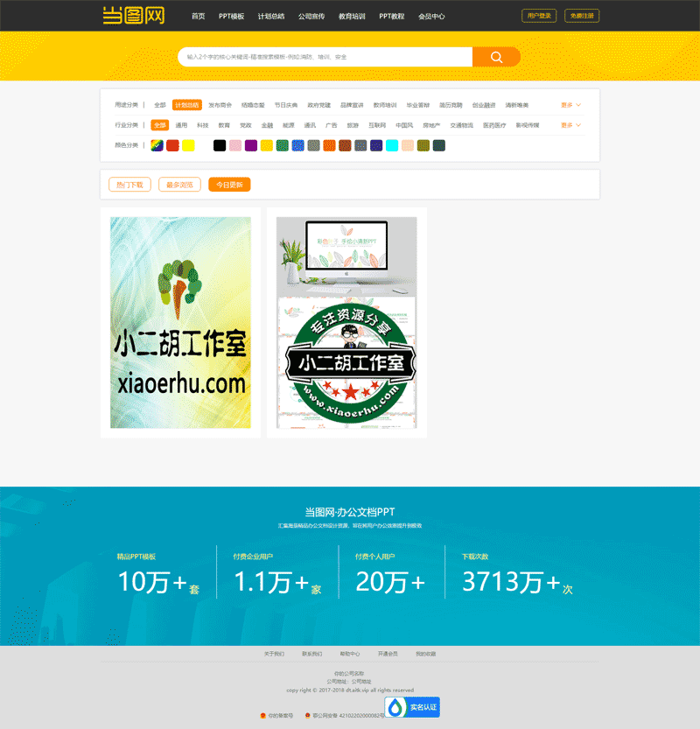Image resolution: width=700 pixels, height=729 pixels.
Task: Click the police badge icon beside 鄂公网安备 number
Action: (x=306, y=715)
